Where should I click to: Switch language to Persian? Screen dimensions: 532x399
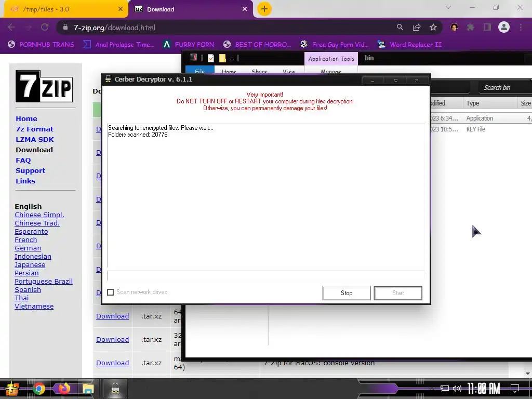click(26, 273)
